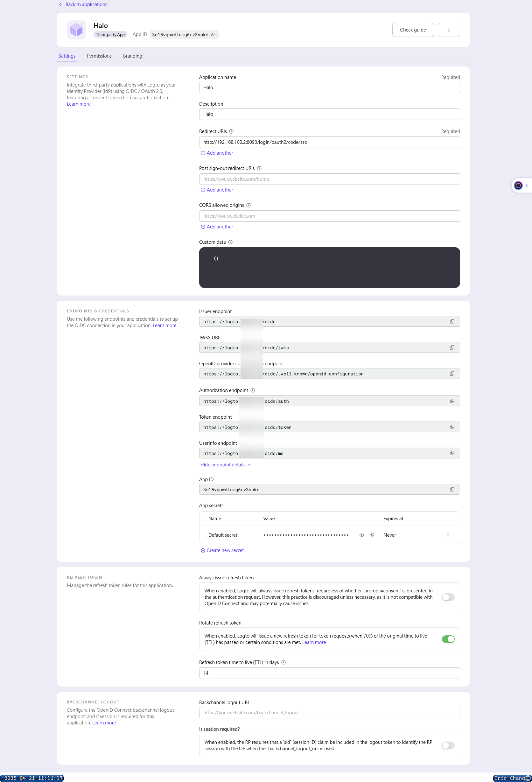
Task: Turn on Is session required toggle
Action: pos(448,745)
